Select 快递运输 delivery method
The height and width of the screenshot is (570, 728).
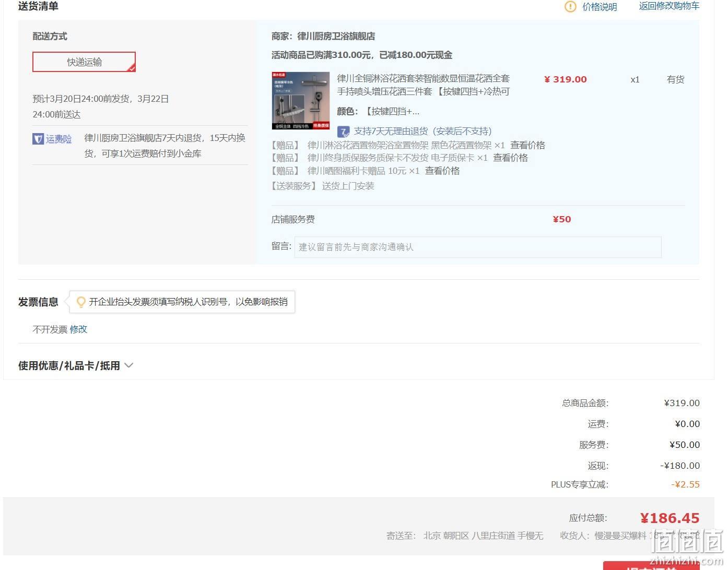click(84, 62)
